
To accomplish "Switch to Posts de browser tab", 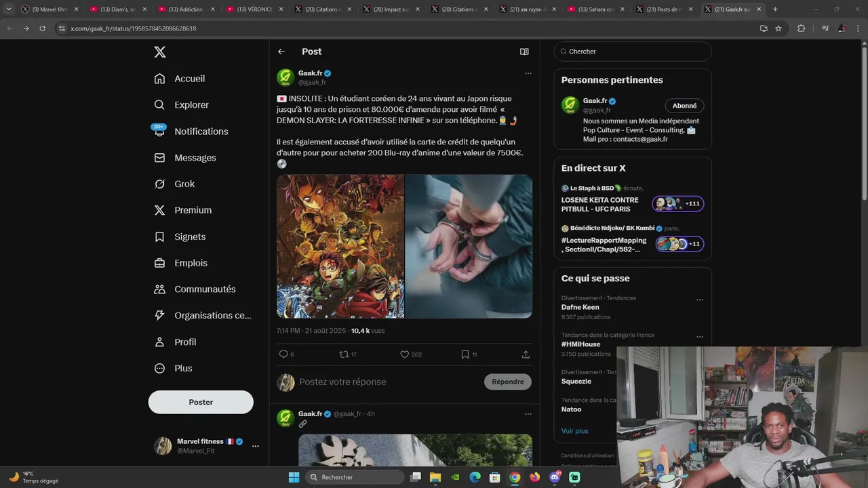I will click(x=663, y=9).
